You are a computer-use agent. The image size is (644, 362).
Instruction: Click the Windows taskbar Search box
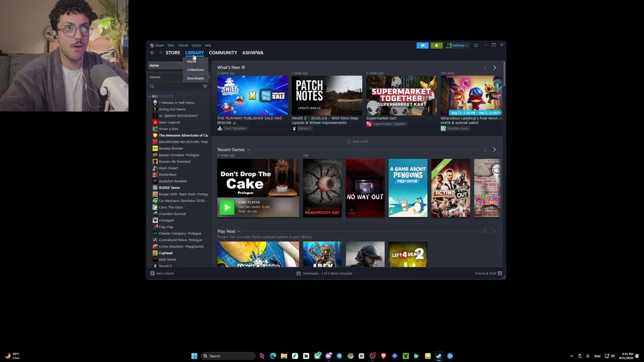[x=228, y=356]
